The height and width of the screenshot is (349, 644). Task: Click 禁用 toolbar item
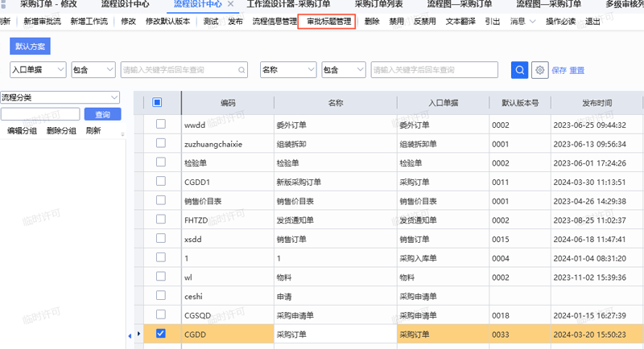tap(396, 22)
